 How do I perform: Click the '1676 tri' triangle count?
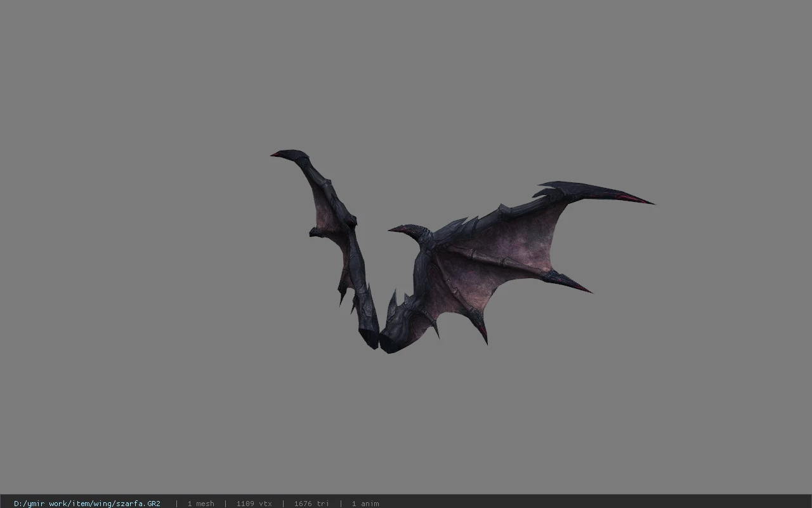311,504
